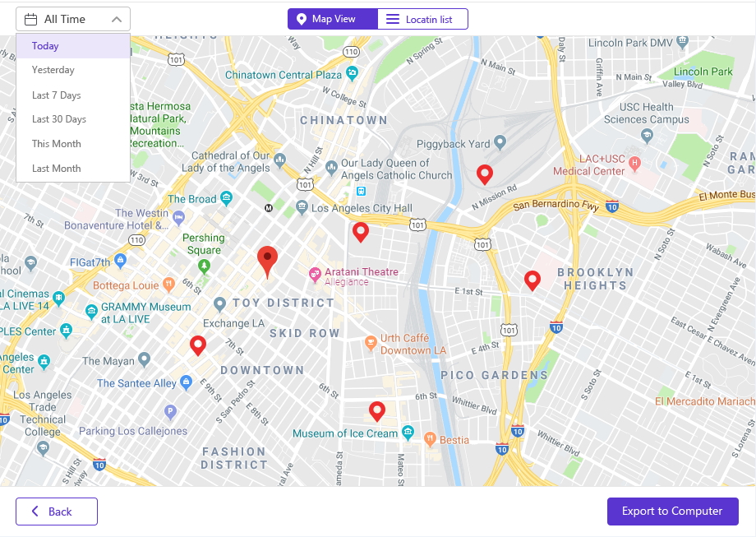Click the Aratani Theatre pink marker icon
Screen dimensions: 756x537
click(x=315, y=275)
